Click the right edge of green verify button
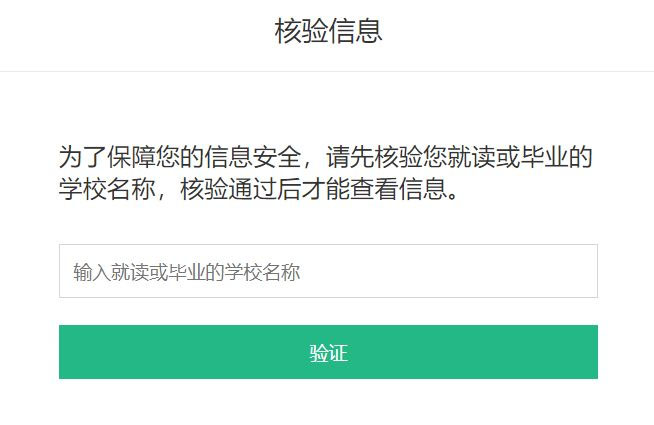Screen dimensions: 654x425 tap(590, 352)
